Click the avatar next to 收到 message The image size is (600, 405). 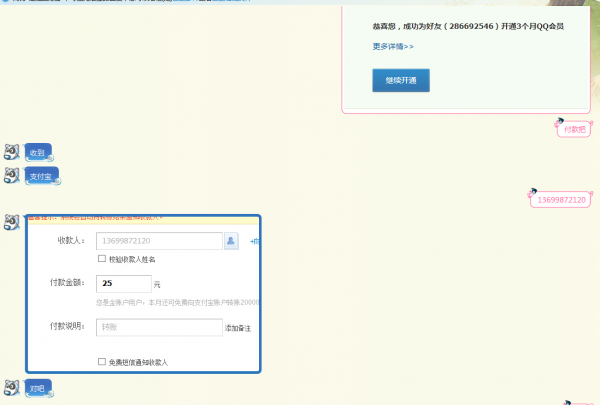point(11,152)
